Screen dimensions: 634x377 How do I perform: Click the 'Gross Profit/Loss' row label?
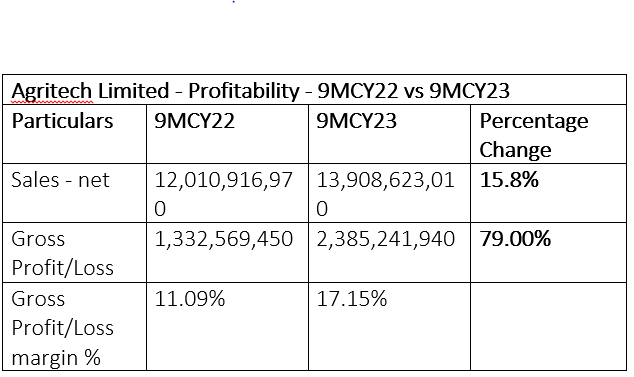[74, 252]
